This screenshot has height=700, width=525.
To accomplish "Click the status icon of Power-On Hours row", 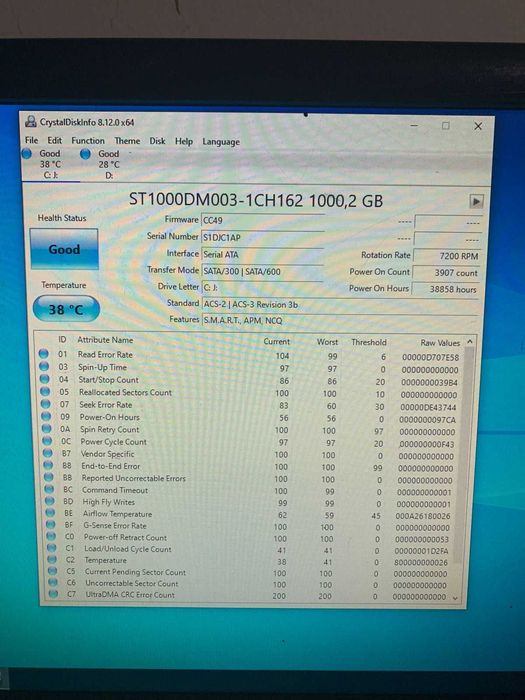I will 46,416.
